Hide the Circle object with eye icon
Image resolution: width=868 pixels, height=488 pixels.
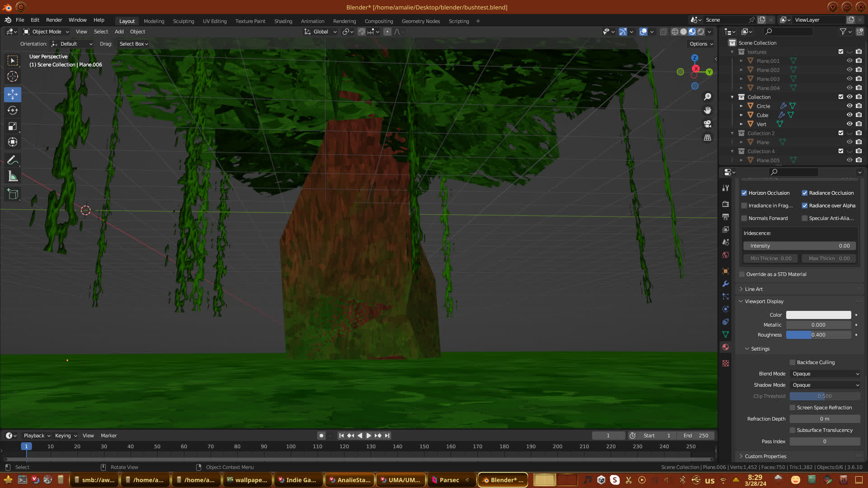849,106
